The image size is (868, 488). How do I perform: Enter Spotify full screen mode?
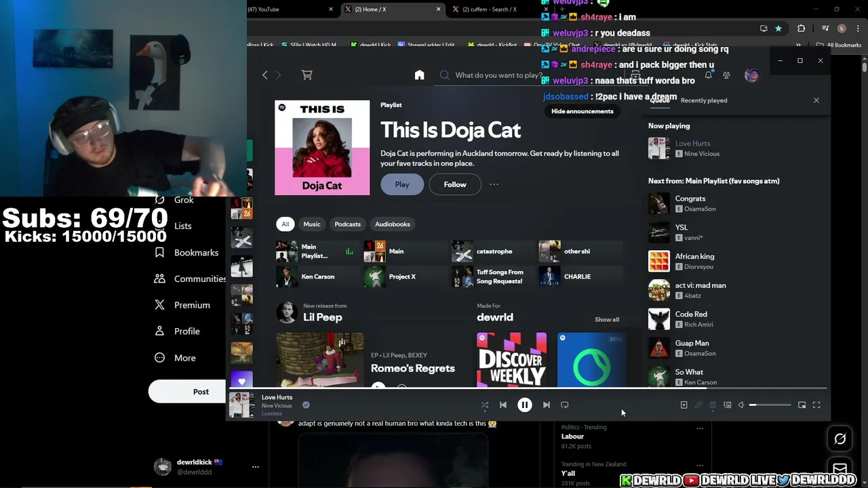tap(816, 405)
